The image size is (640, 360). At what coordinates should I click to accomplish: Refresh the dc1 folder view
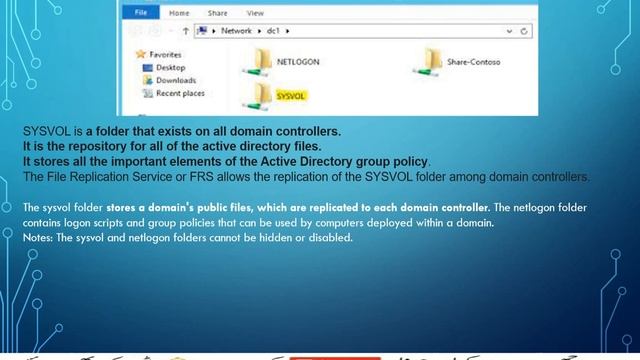[x=524, y=31]
